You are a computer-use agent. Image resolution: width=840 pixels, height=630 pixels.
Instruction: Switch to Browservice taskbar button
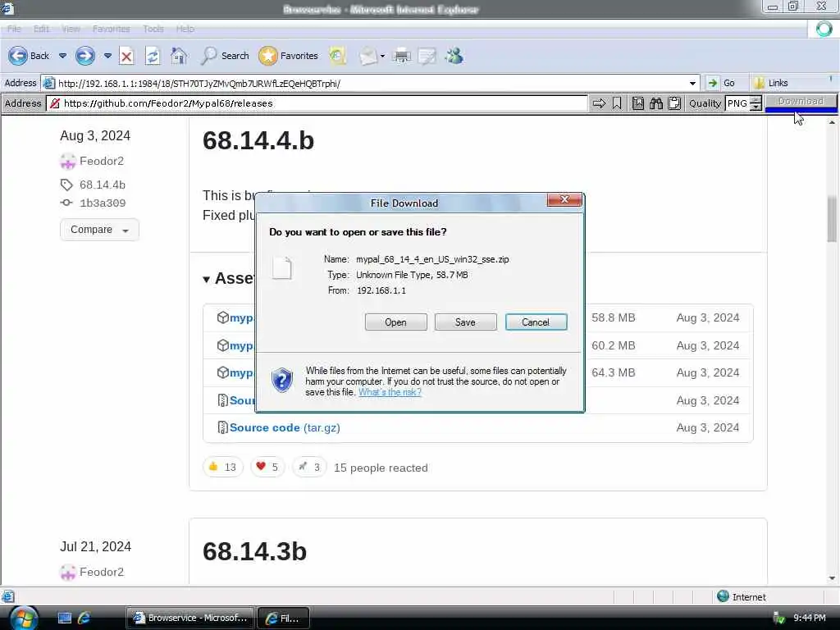(x=190, y=619)
